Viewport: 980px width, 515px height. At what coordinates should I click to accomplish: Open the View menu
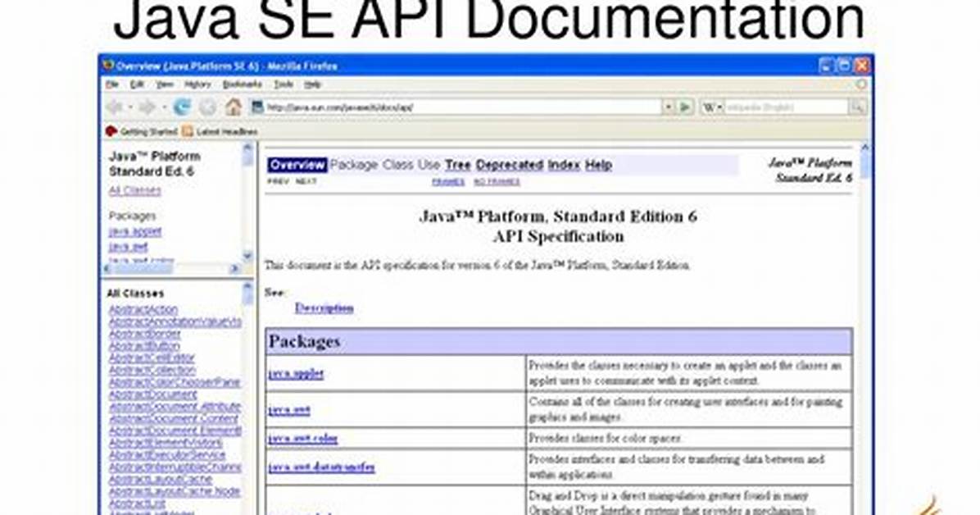165,84
